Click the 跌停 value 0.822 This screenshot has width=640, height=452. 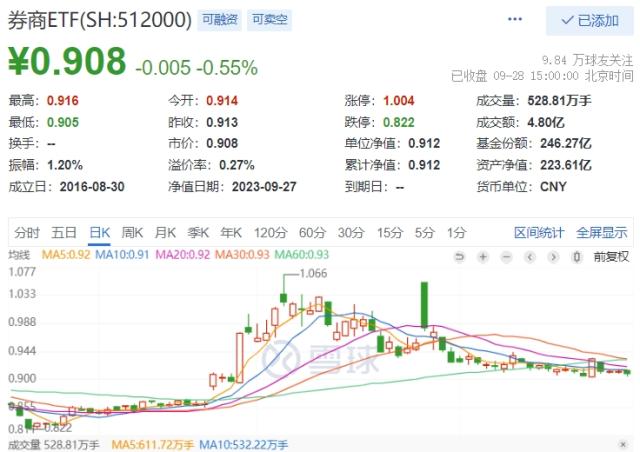click(398, 122)
